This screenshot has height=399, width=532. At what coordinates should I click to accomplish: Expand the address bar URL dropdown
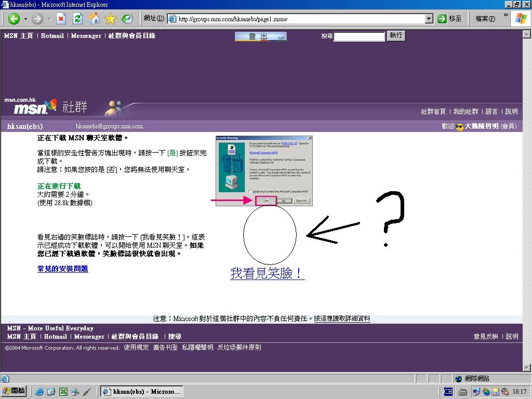pos(429,19)
